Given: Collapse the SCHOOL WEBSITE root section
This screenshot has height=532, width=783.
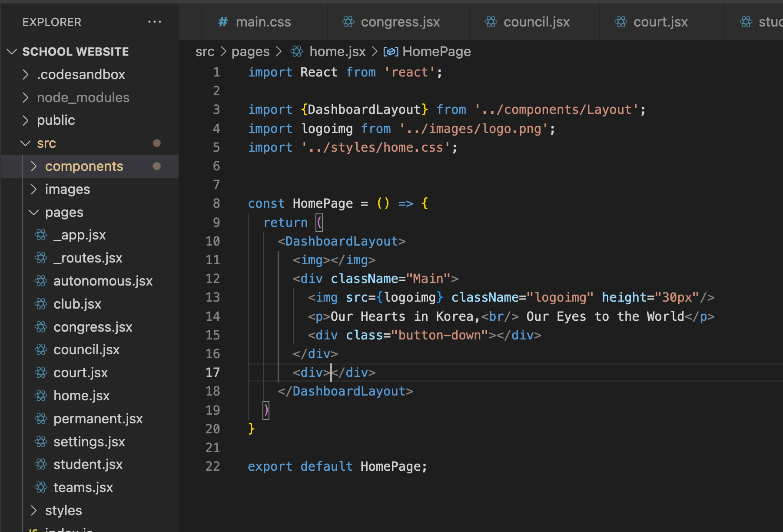Looking at the screenshot, I should [x=12, y=52].
